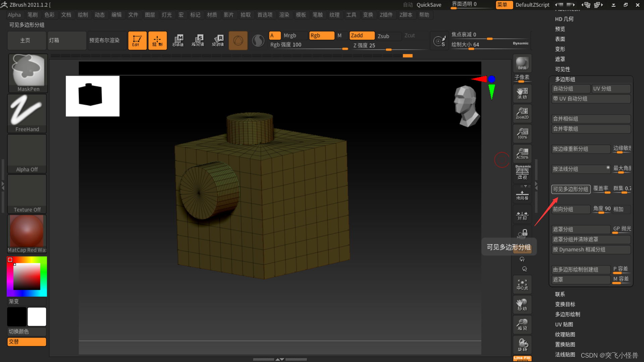Click the BPR render icon
Viewport: 644px width, 362px height.
[522, 63]
